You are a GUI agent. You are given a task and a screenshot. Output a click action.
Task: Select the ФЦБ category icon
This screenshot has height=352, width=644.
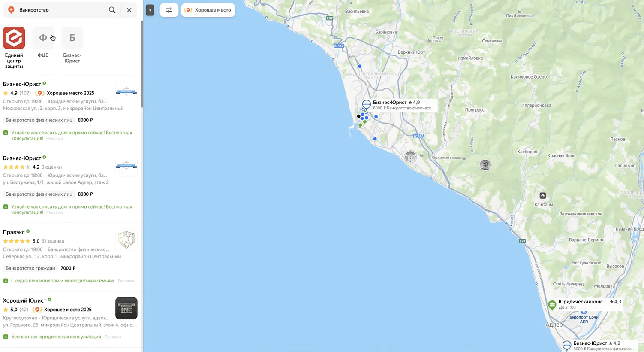43,38
